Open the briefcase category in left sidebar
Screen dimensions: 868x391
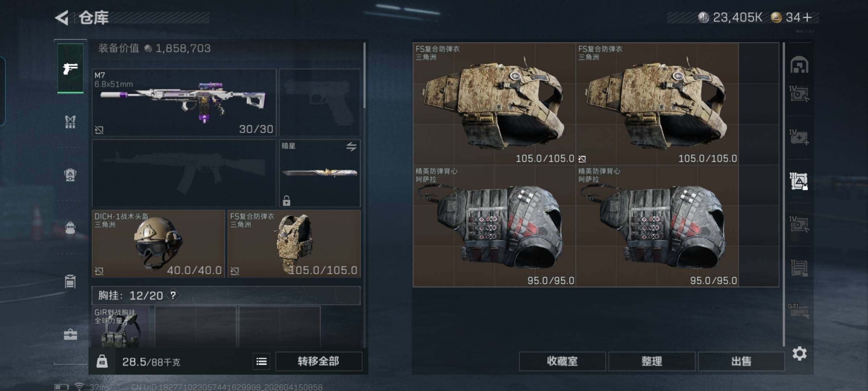coord(70,334)
